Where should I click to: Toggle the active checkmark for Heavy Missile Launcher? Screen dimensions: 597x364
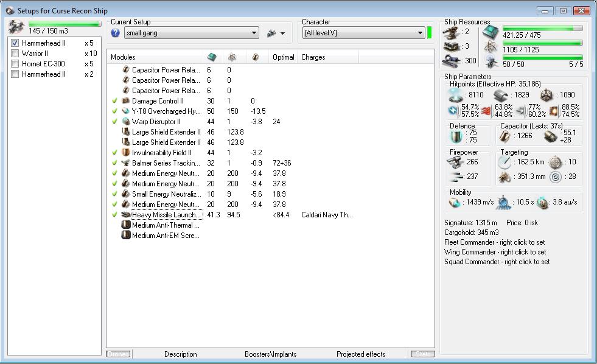click(x=114, y=214)
